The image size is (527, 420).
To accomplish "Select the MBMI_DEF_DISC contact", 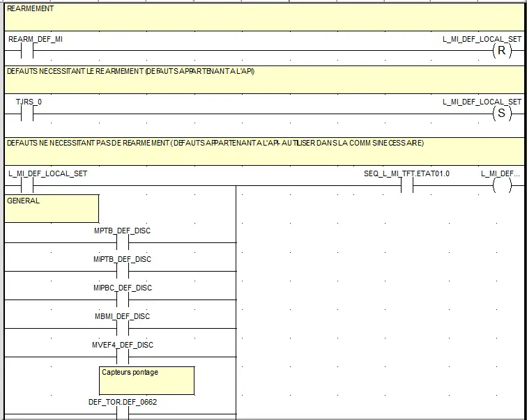I will [123, 328].
